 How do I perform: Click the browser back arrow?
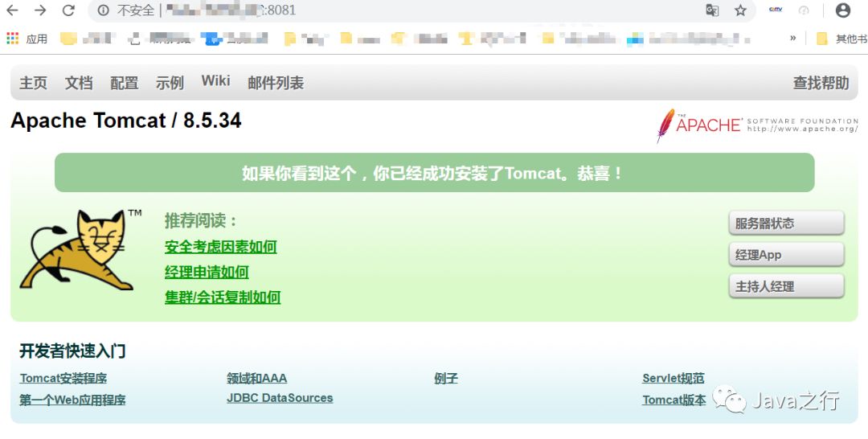pos(12,10)
